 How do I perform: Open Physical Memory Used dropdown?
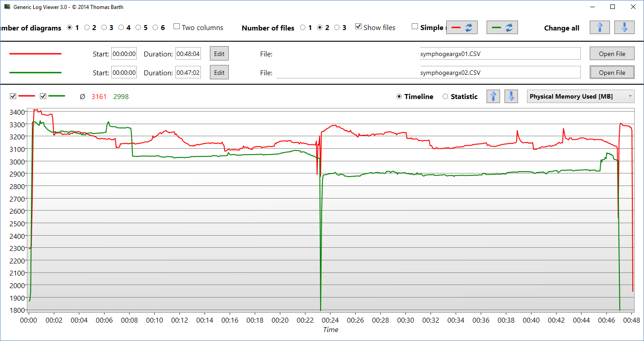[580, 96]
